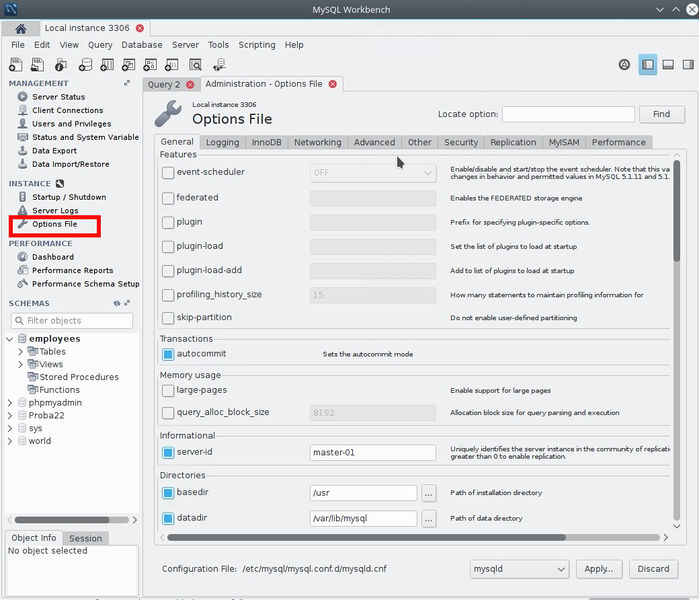Viewport: 699px width, 600px height.
Task: Expand the Tables node
Action: coord(20,352)
